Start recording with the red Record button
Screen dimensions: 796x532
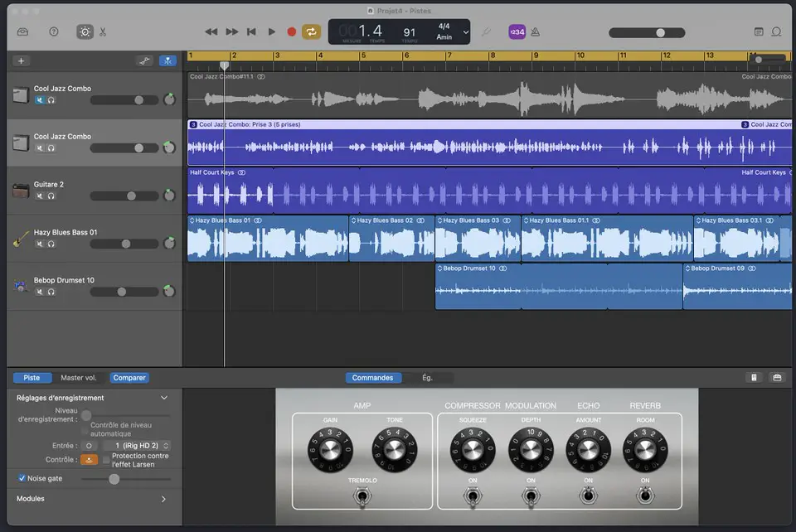[x=291, y=32]
